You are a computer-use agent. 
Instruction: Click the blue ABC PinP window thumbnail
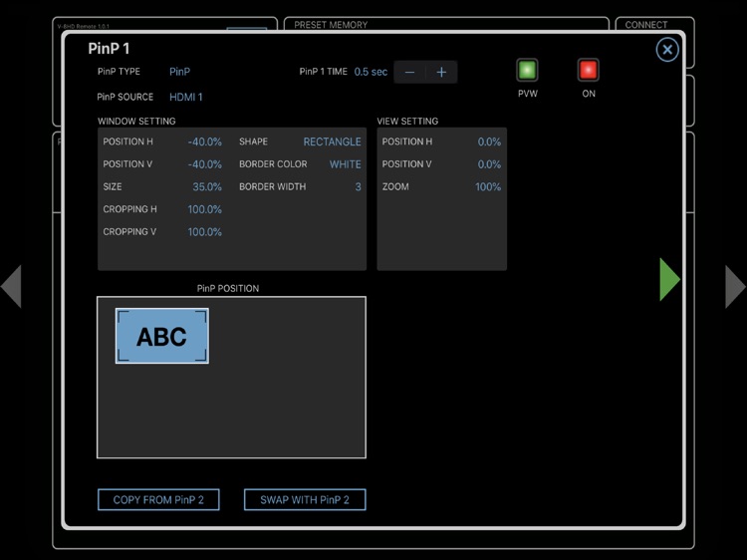point(162,336)
